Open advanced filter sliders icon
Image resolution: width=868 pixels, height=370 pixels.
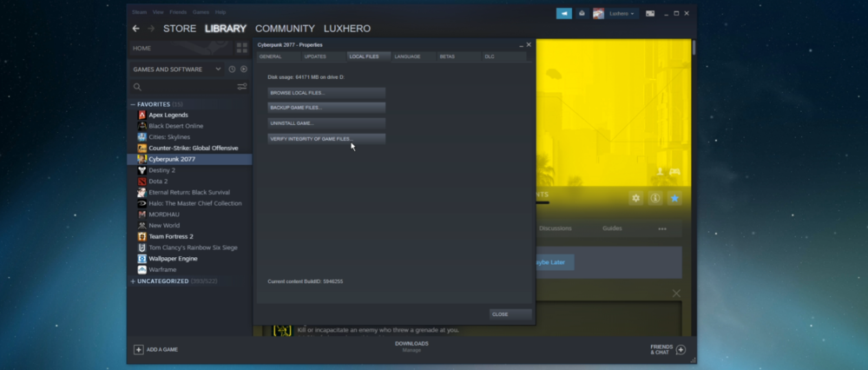(242, 86)
